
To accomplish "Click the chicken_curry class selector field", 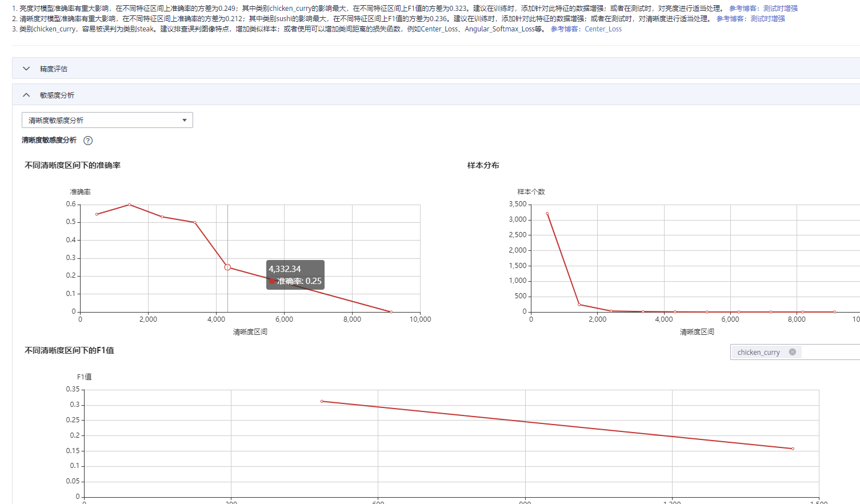I will tap(795, 352).
